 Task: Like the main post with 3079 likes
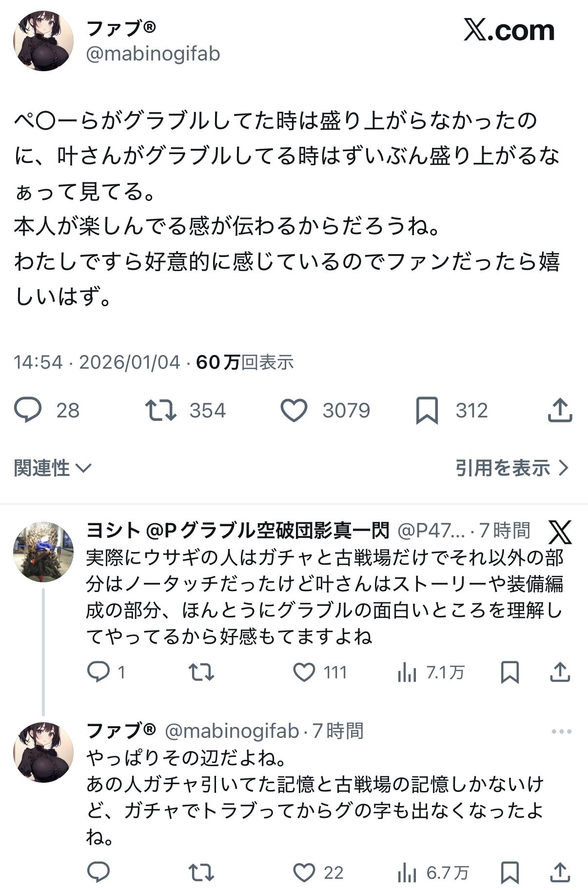point(294,410)
